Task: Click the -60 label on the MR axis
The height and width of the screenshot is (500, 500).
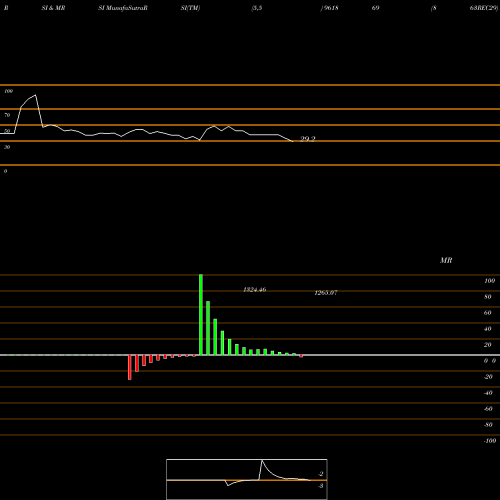Action: [488, 409]
